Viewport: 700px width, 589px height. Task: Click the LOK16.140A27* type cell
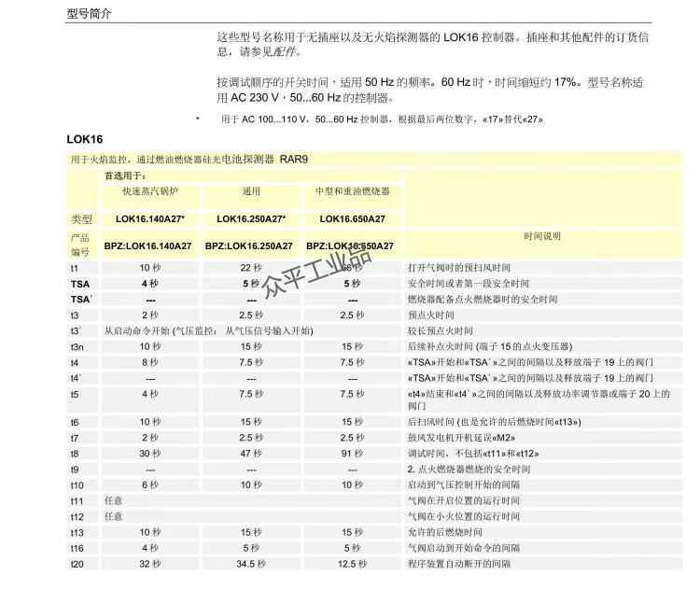149,219
